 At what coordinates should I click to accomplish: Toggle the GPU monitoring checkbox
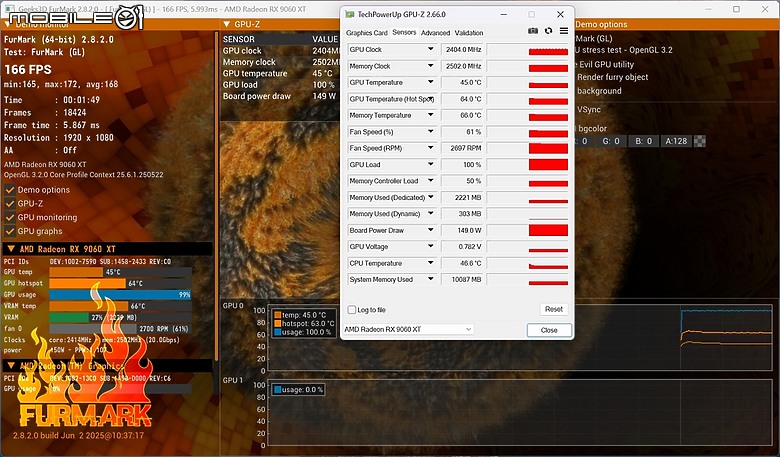[x=9, y=217]
